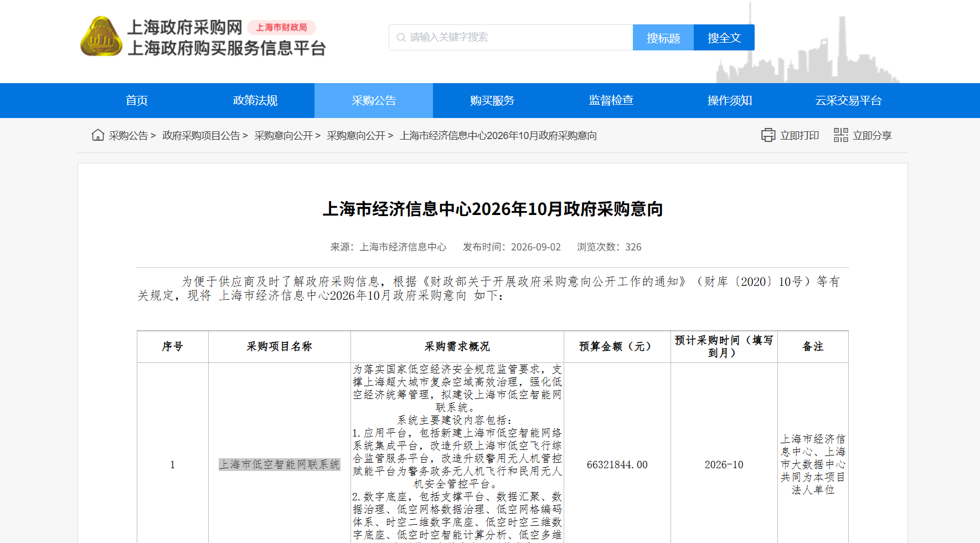980x543 pixels.
Task: Click the article headline heading
Action: pyautogui.click(x=493, y=209)
